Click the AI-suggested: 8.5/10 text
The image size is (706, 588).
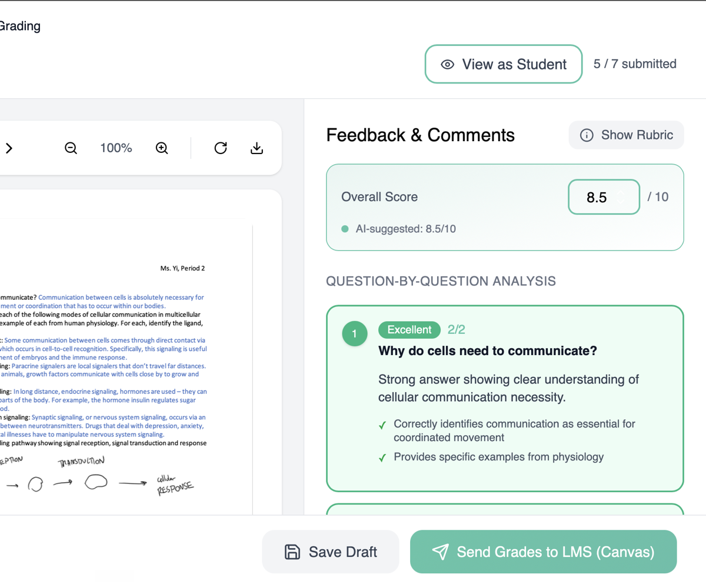click(405, 229)
